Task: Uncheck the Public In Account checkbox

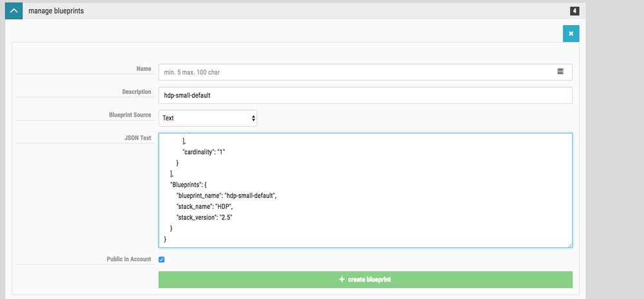Action: pyautogui.click(x=162, y=260)
